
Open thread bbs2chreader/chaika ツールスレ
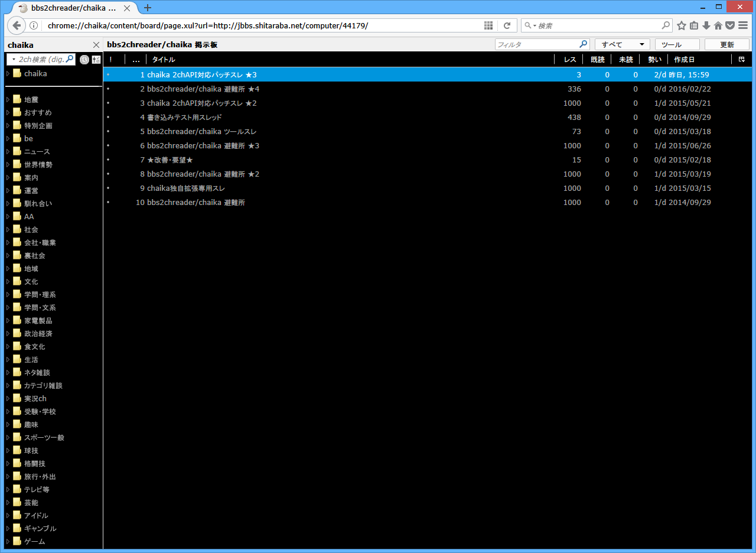tap(202, 131)
